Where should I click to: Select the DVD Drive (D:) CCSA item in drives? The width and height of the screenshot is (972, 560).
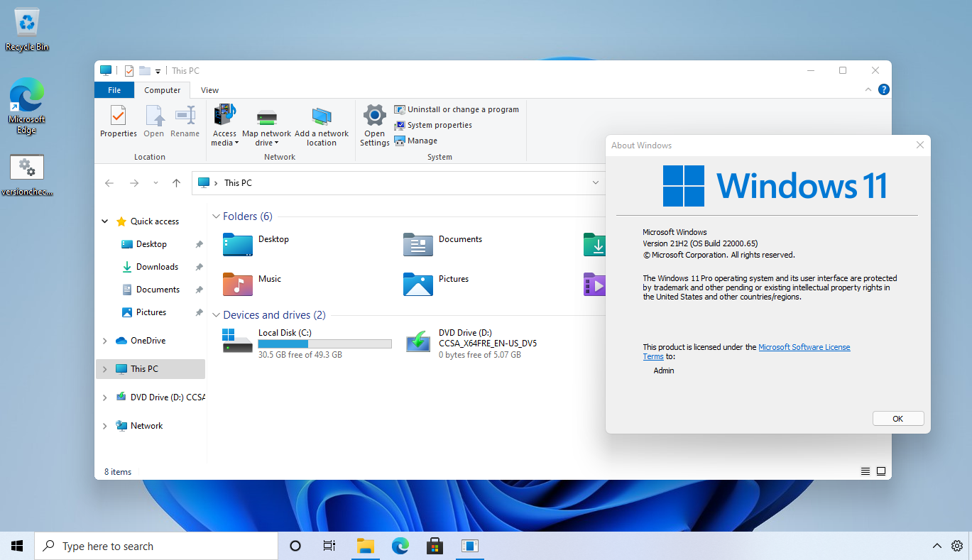click(470, 344)
